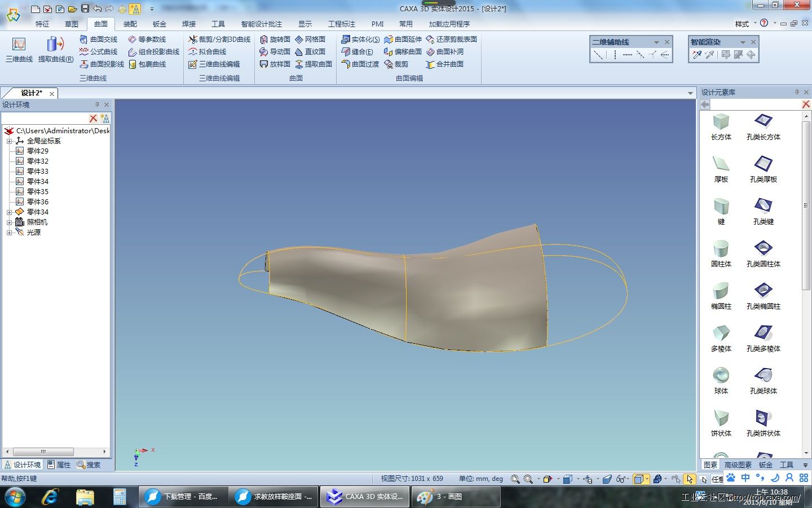Select 拟合曲线 fit curve tool
Viewport: 812px width, 508px height.
(x=207, y=52)
